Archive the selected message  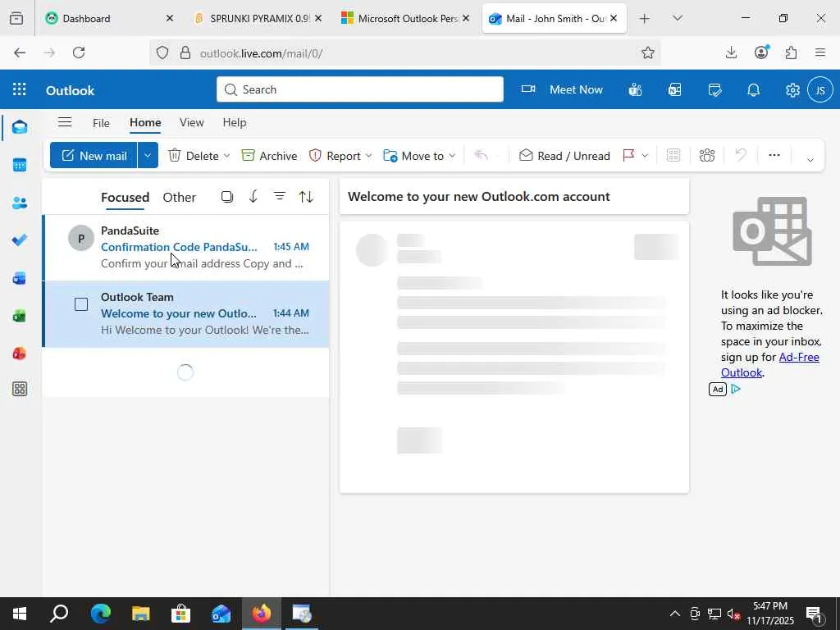269,155
